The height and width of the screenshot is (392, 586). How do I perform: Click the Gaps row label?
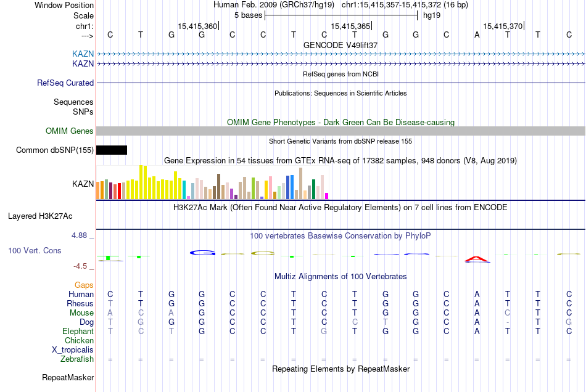pos(84,285)
